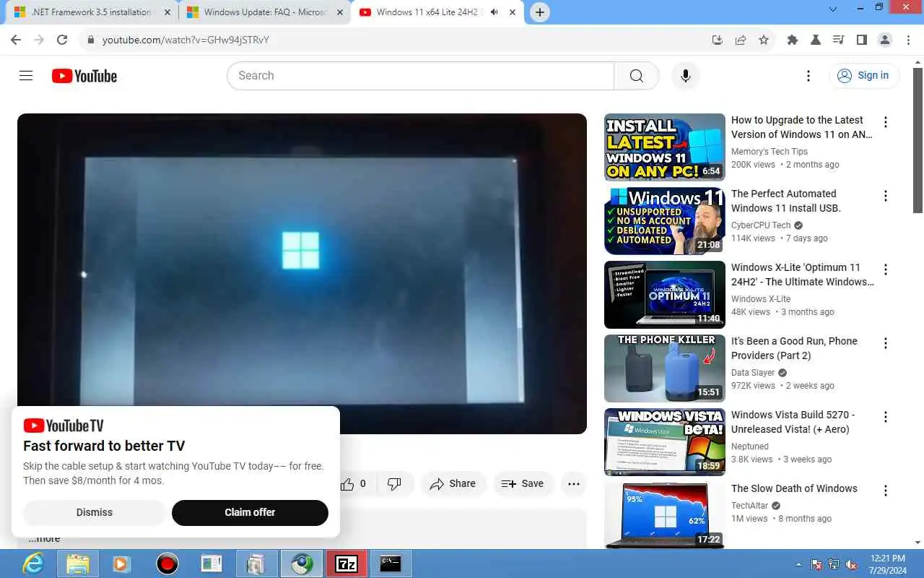The image size is (924, 578).
Task: Click the magnifier search button
Action: click(x=636, y=76)
